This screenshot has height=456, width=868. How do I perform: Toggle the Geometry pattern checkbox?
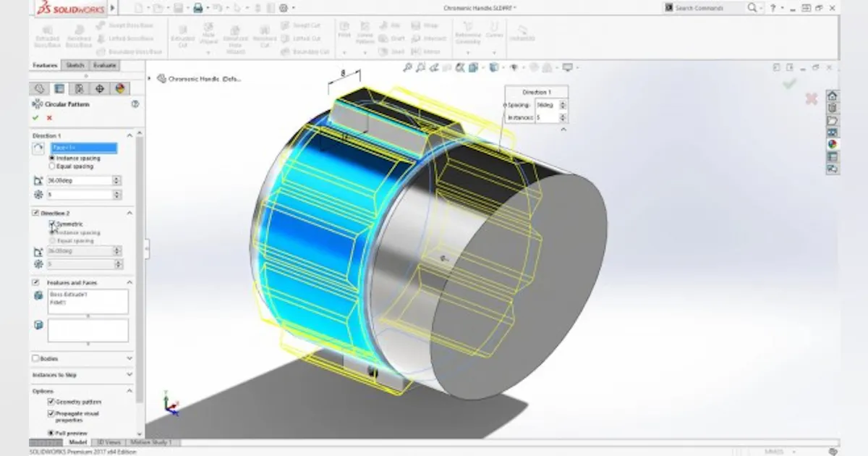coord(51,402)
